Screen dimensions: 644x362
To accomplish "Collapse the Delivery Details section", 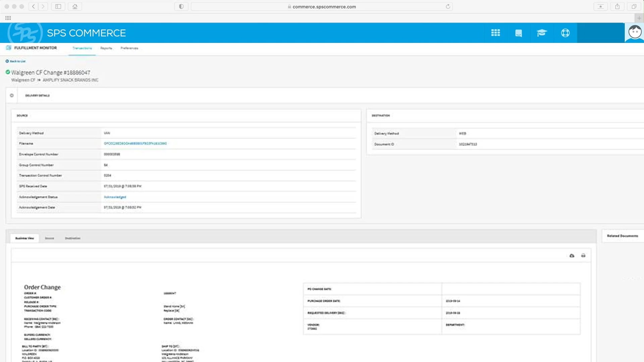I will pos(12,95).
